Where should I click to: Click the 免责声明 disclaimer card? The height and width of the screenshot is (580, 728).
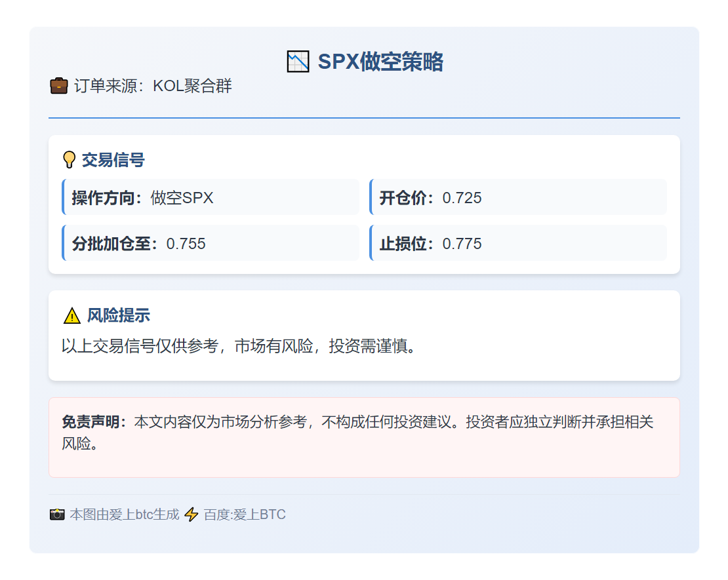click(364, 435)
